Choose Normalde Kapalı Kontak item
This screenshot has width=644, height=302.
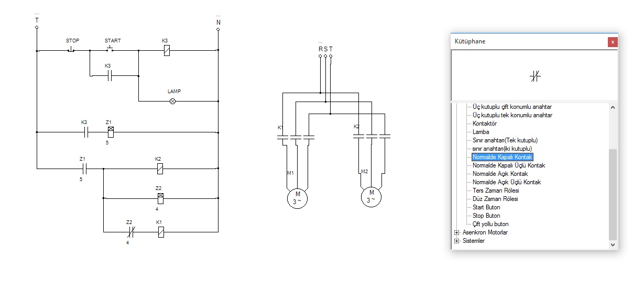click(503, 157)
